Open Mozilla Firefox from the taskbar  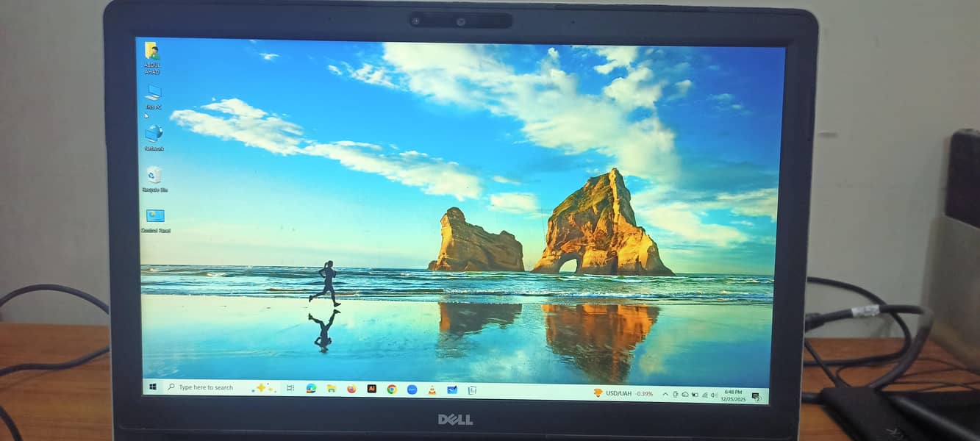tap(351, 387)
